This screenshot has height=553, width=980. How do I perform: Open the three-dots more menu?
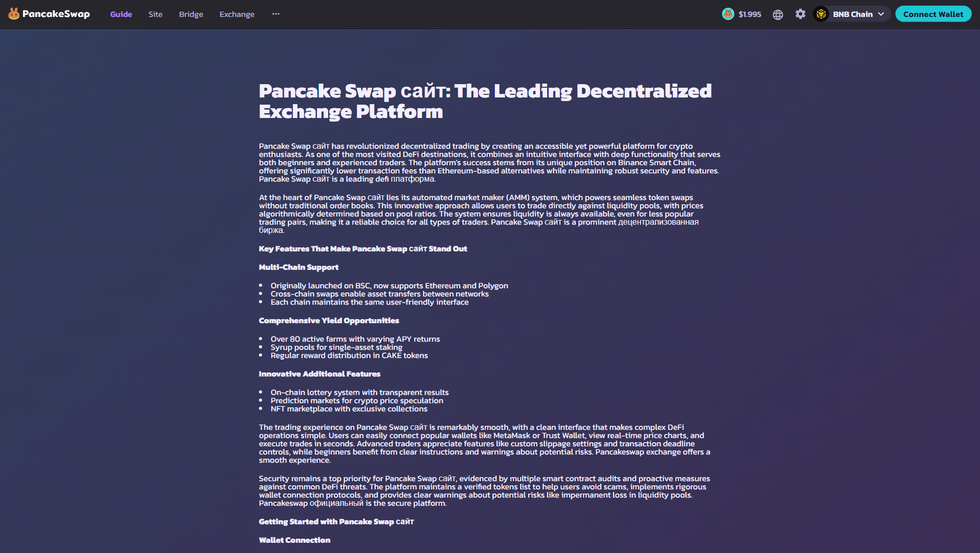click(276, 14)
